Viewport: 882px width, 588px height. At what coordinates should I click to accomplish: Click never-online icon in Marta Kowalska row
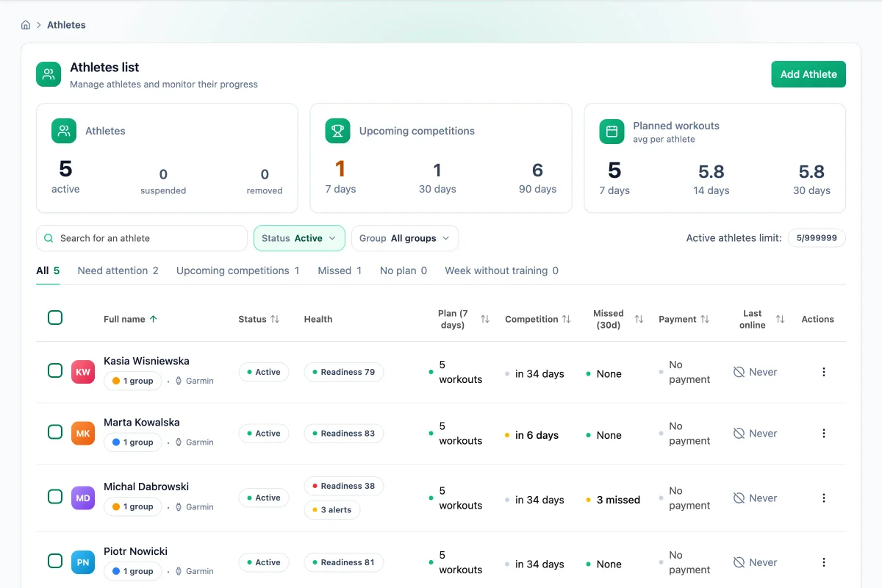click(739, 434)
